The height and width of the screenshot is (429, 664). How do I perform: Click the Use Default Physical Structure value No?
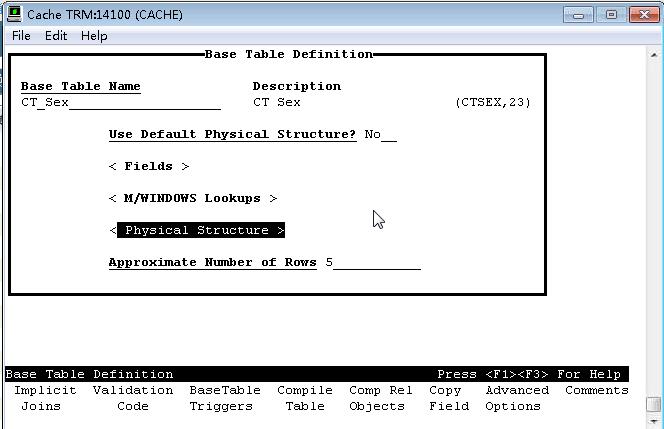(380, 135)
